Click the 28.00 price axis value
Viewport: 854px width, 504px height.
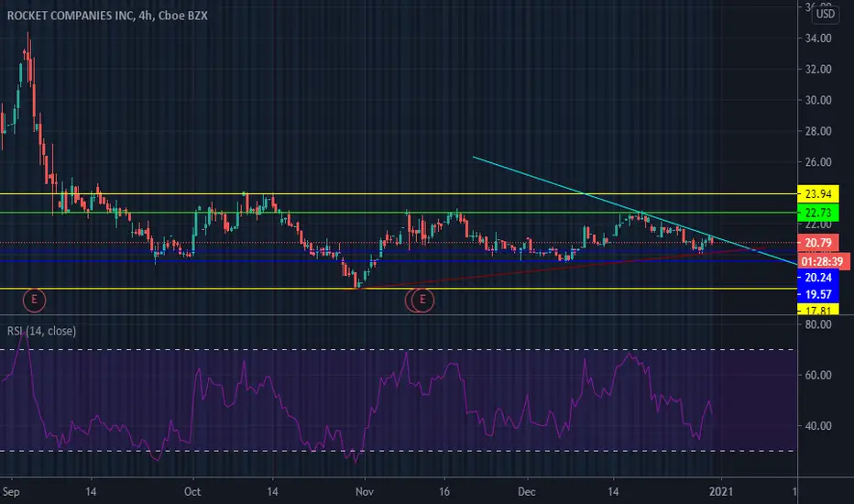pyautogui.click(x=818, y=131)
